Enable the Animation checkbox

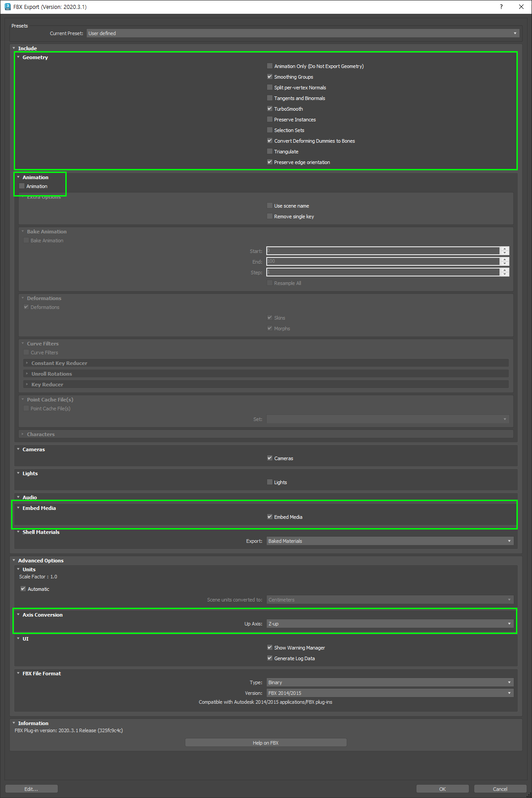(22, 186)
